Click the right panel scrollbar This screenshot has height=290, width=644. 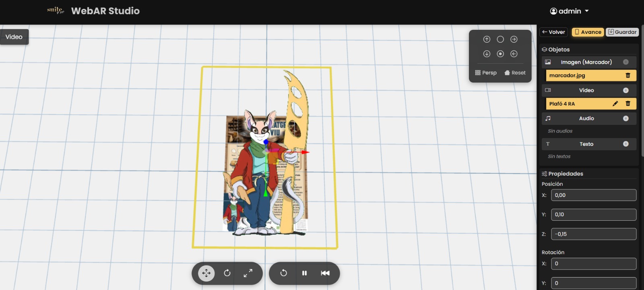(x=642, y=91)
